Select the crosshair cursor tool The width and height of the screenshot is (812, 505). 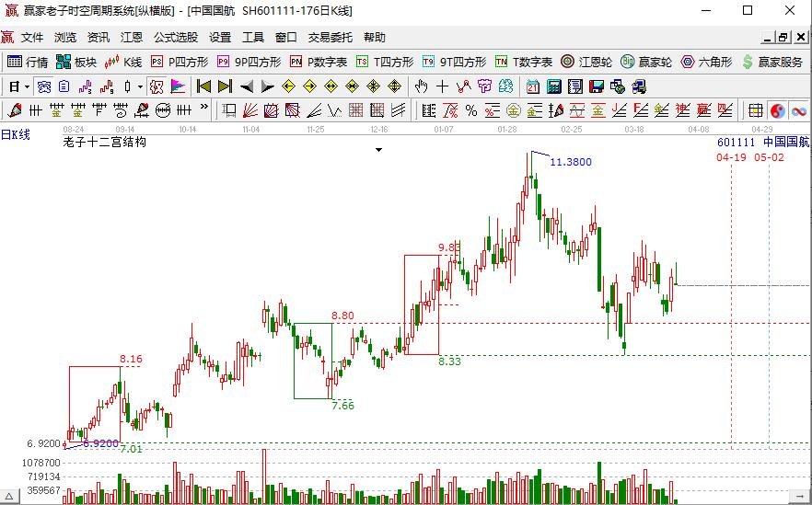(x=442, y=86)
